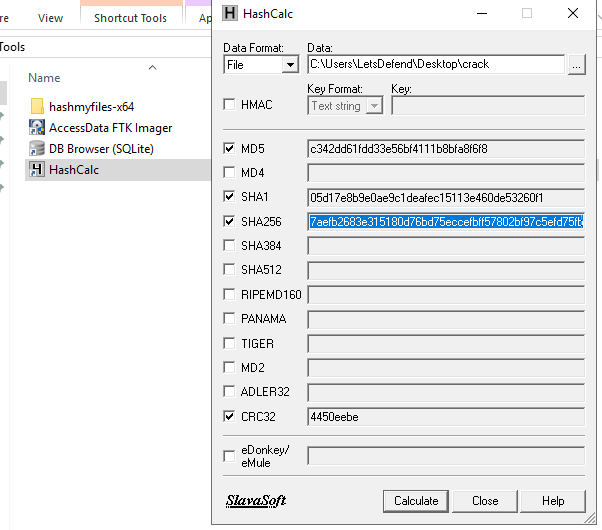The width and height of the screenshot is (602, 530).
Task: Minimize the HashCalc window
Action: (x=482, y=13)
